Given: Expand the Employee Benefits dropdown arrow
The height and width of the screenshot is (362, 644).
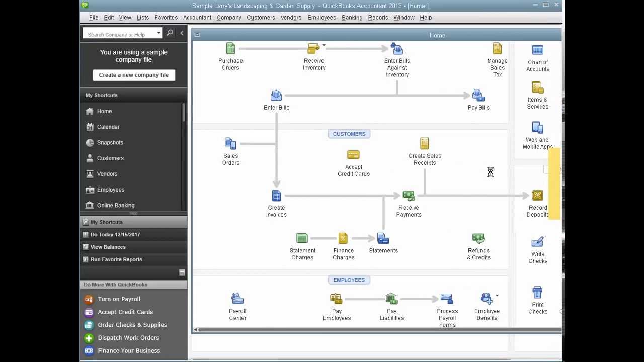Looking at the screenshot, I should [497, 296].
